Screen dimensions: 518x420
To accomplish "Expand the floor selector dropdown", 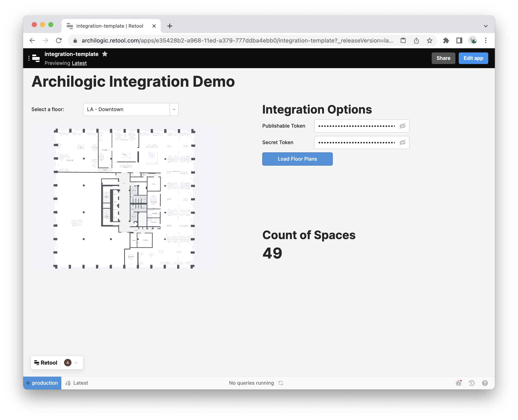I will tap(174, 109).
